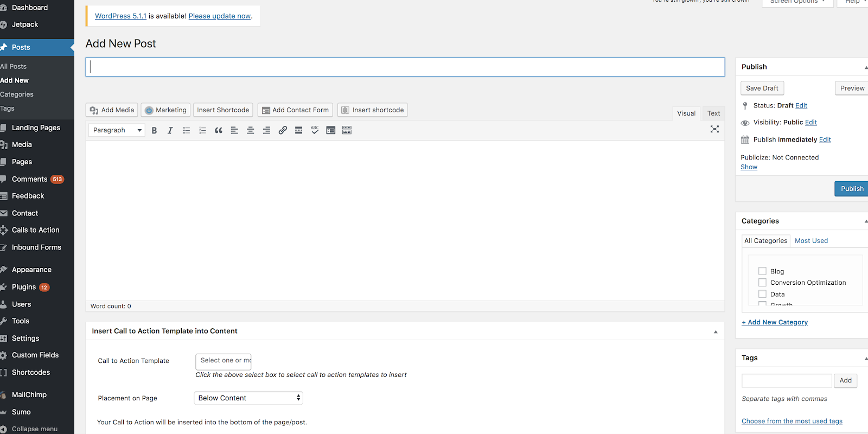Screen dimensions: 868x434
Task: Collapse the Call to Action Template panel
Action: tap(715, 331)
